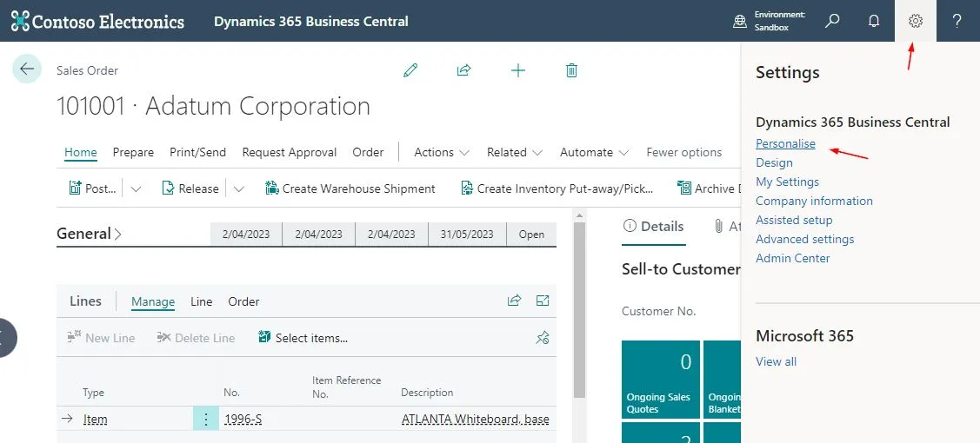The image size is (980, 443).
Task: Select the Line tab in Lines
Action: pos(201,301)
